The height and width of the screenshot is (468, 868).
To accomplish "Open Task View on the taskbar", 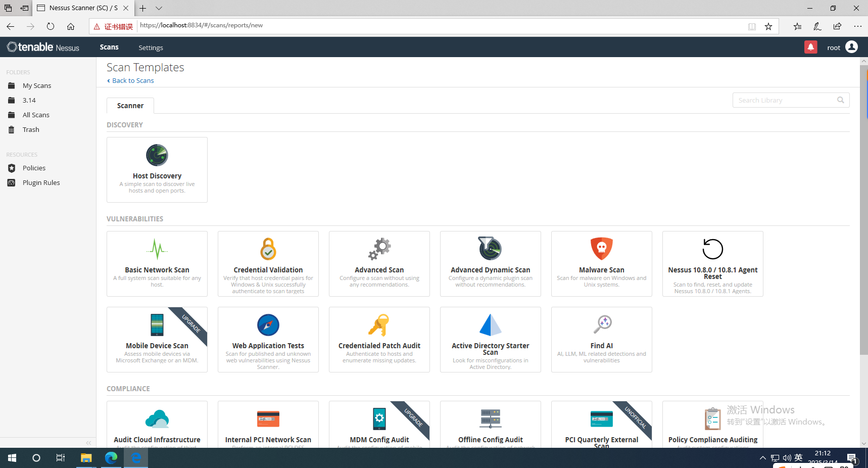I will coord(61,458).
